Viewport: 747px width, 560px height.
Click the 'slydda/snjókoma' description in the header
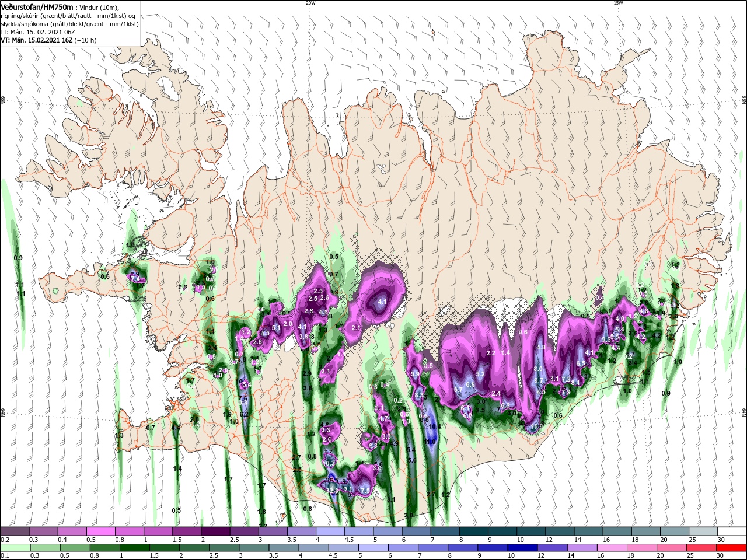pos(25,24)
